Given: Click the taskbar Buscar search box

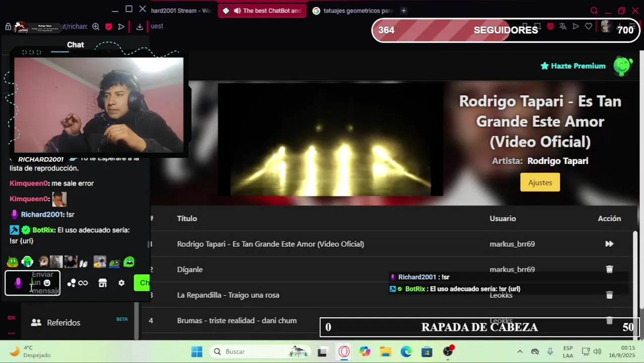Looking at the screenshot, I should [259, 352].
